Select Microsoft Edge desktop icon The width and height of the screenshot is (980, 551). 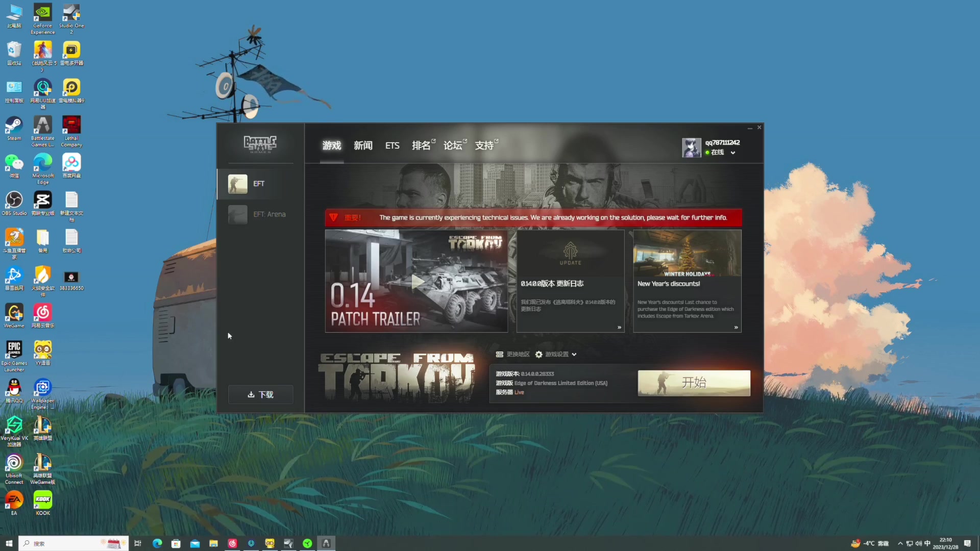pos(43,169)
